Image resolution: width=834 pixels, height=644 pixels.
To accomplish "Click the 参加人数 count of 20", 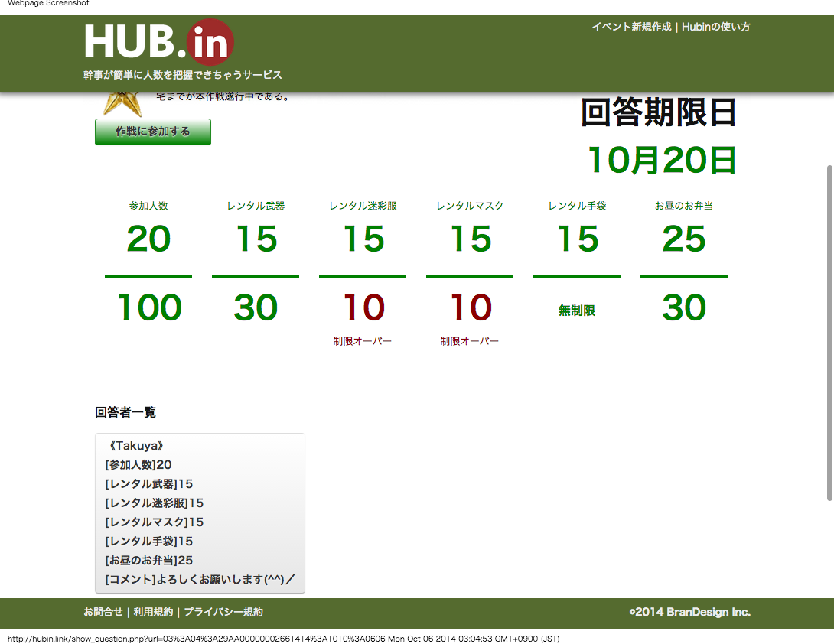I will click(148, 239).
